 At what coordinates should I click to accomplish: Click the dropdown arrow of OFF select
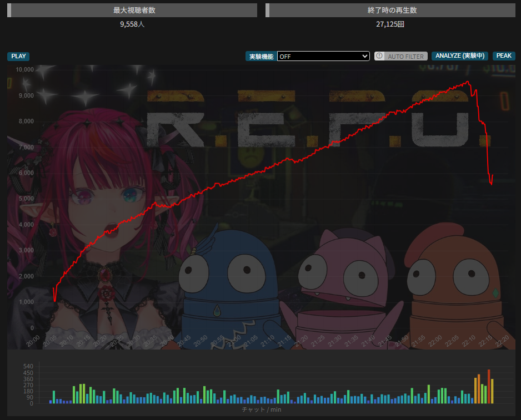[365, 57]
